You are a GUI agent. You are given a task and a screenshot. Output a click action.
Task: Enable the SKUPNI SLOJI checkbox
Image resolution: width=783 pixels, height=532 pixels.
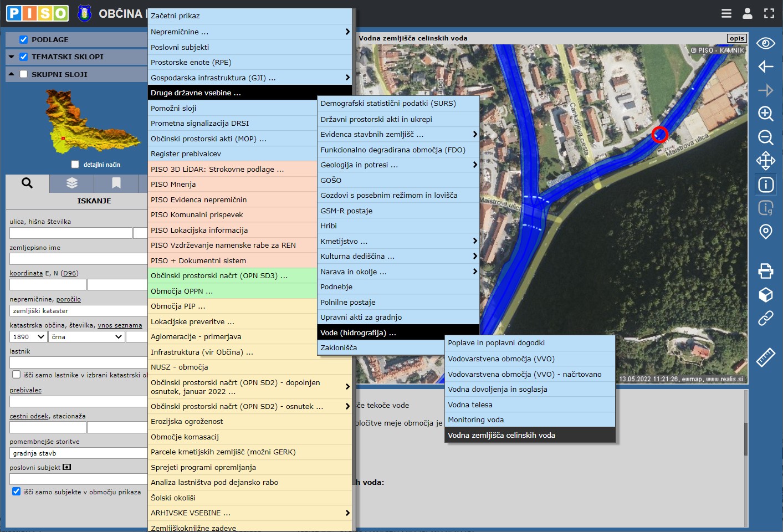pos(23,74)
